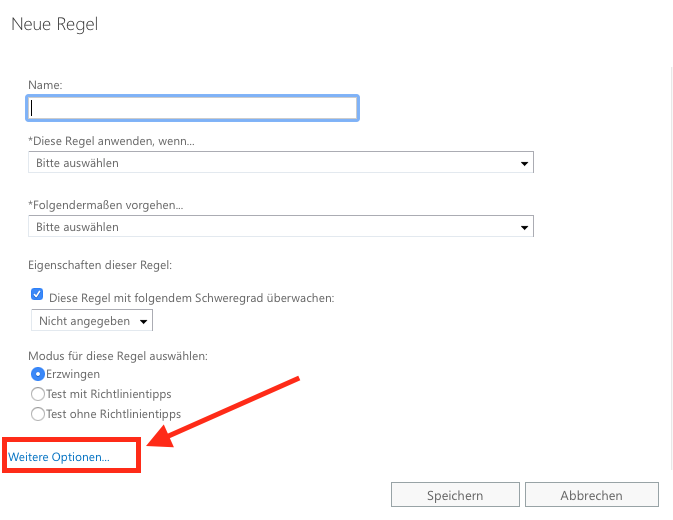Open the 'Diese Regel anwenden, wenn...' combo box
Viewport: 673px width, 520px height.
pyautogui.click(x=281, y=162)
